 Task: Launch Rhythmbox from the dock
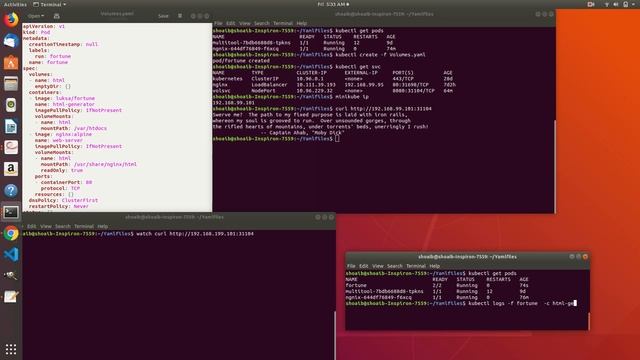tap(11, 105)
